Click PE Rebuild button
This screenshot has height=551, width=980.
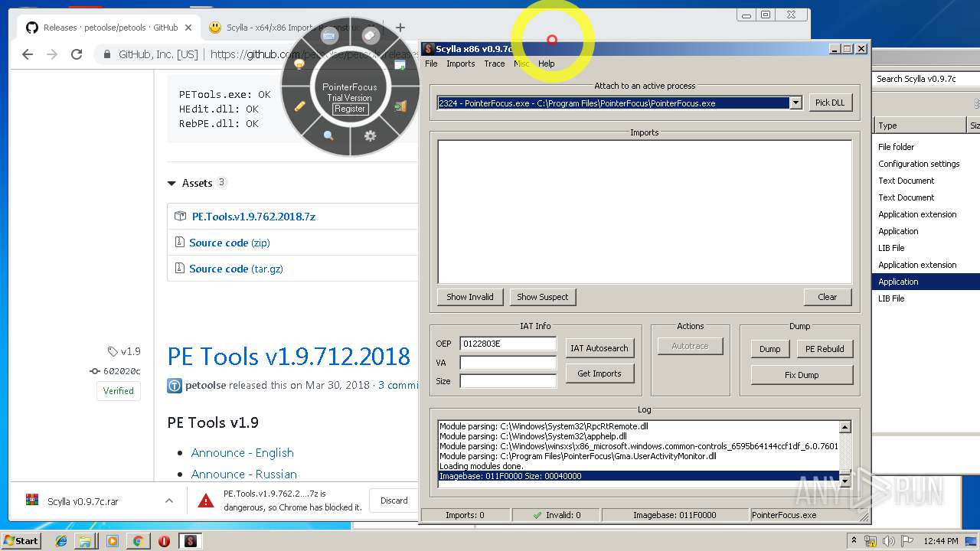(x=825, y=349)
